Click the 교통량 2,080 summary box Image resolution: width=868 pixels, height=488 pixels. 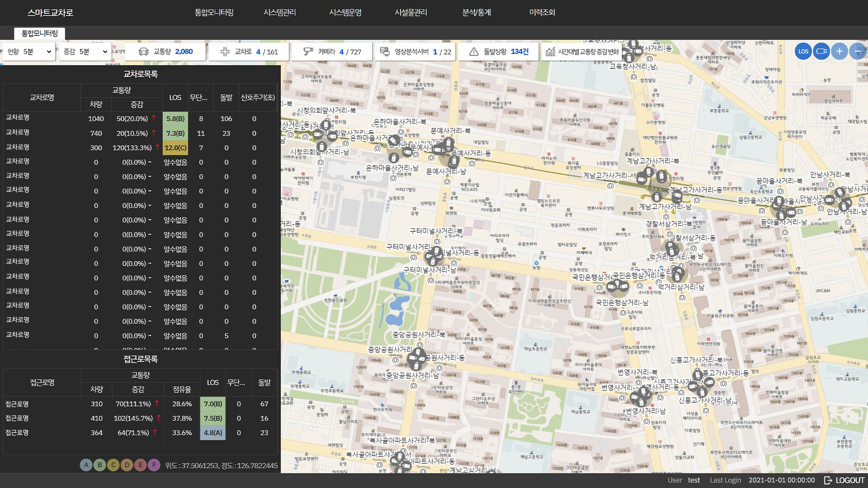165,52
